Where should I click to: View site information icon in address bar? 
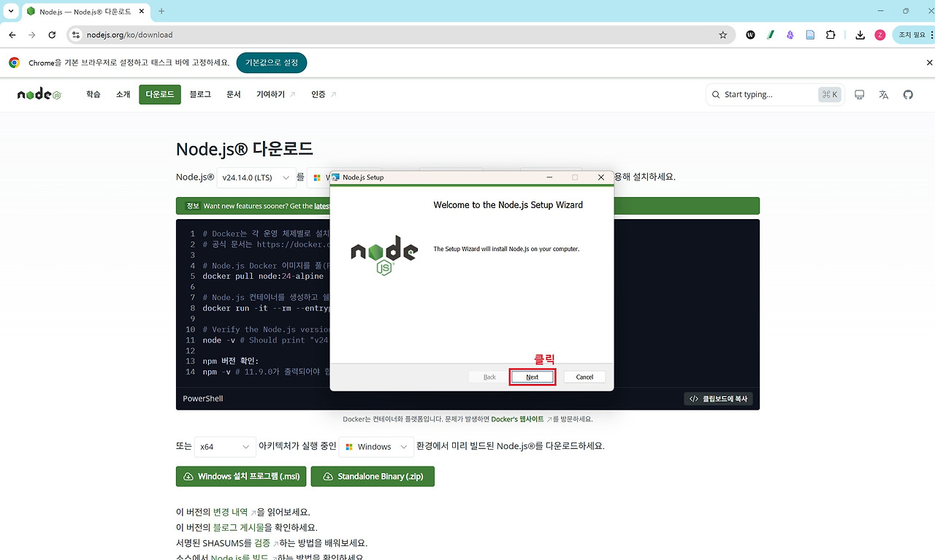[x=75, y=34]
